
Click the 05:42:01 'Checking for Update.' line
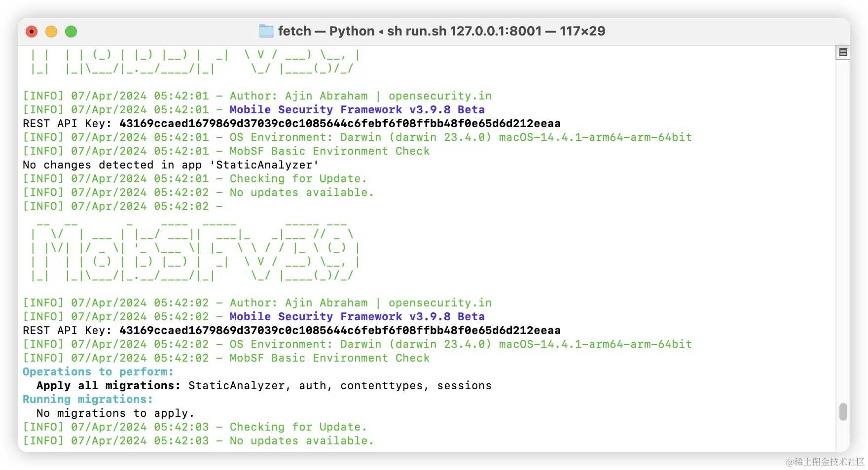click(195, 178)
